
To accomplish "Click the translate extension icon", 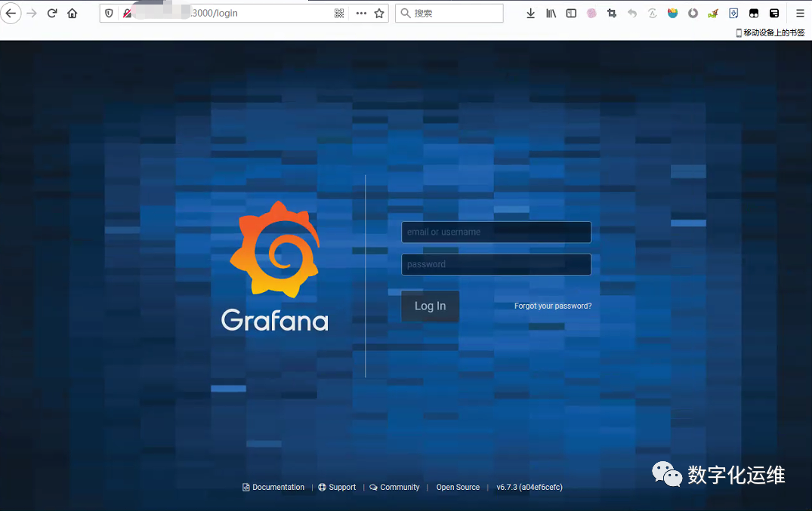I will tap(653, 14).
